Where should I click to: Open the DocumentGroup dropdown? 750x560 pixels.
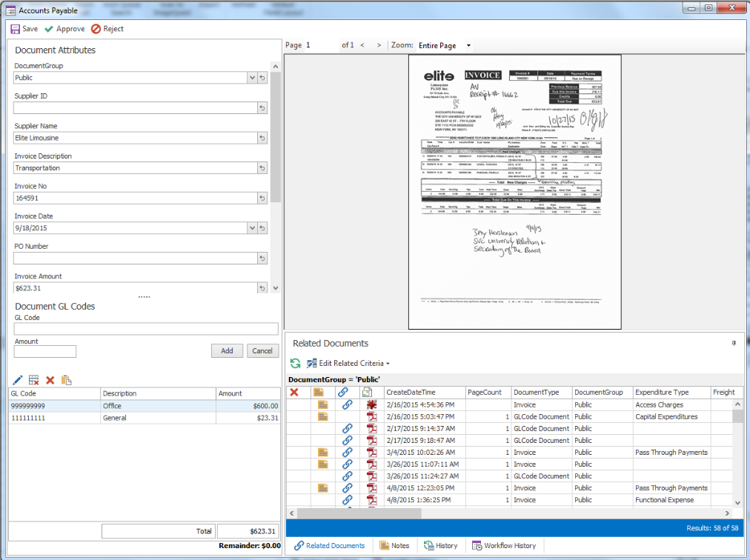click(252, 78)
